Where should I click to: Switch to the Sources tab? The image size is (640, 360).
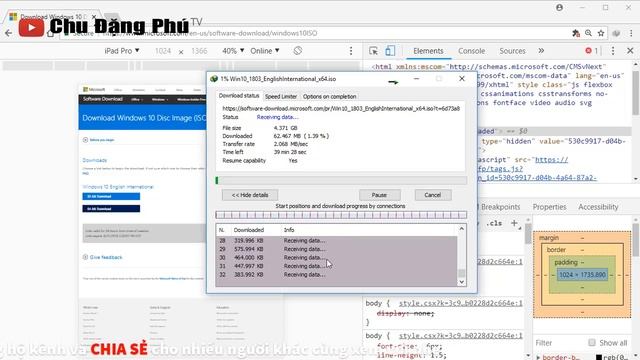click(x=512, y=51)
